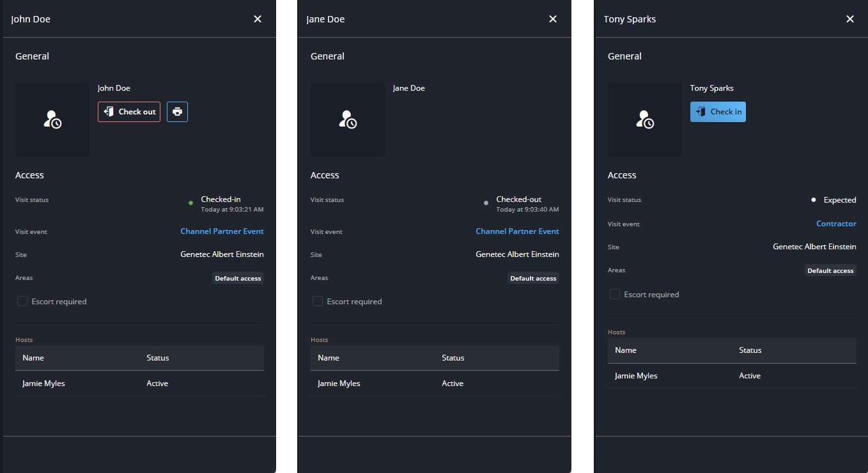The width and height of the screenshot is (868, 473).
Task: Click Status column header in Jane Doe hosts table
Action: 453,358
